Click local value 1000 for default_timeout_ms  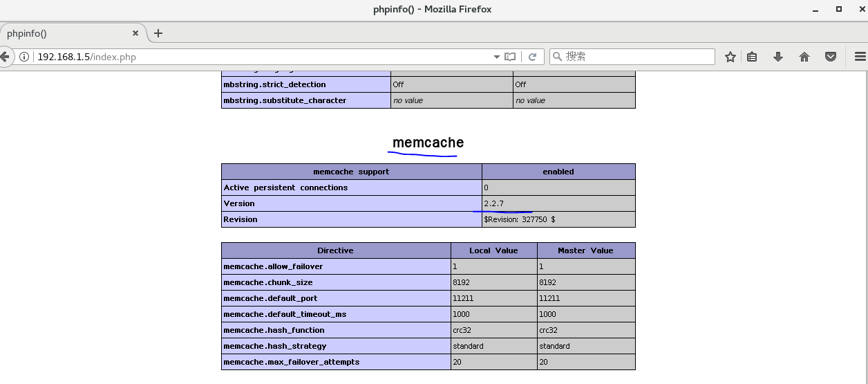click(x=462, y=314)
